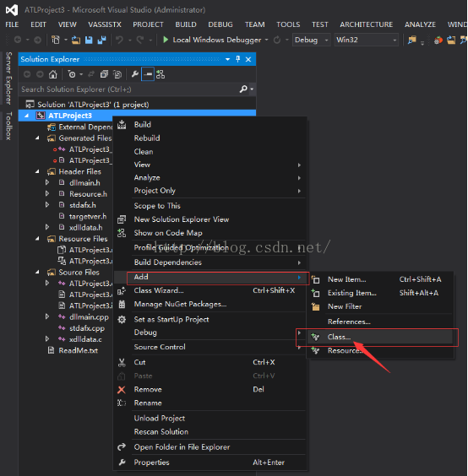Select Existing Item... in submenu
Viewport: 468px width, 476px height.
pos(380,293)
